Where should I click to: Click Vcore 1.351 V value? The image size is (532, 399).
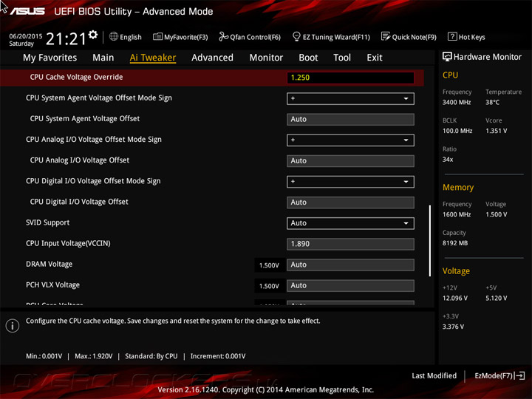click(x=496, y=131)
